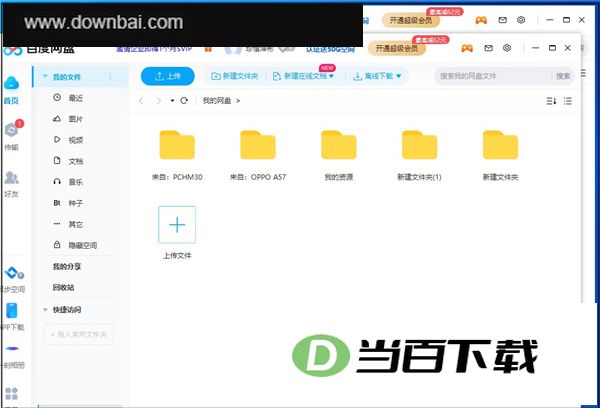Click the orange gift icon in banner
The width and height of the screenshot is (600, 408).
pyautogui.click(x=208, y=49)
